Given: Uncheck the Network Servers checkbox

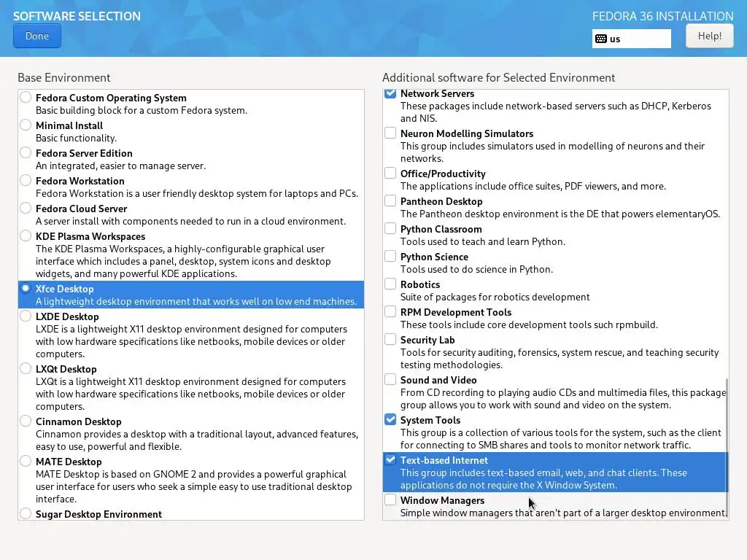Looking at the screenshot, I should [390, 93].
